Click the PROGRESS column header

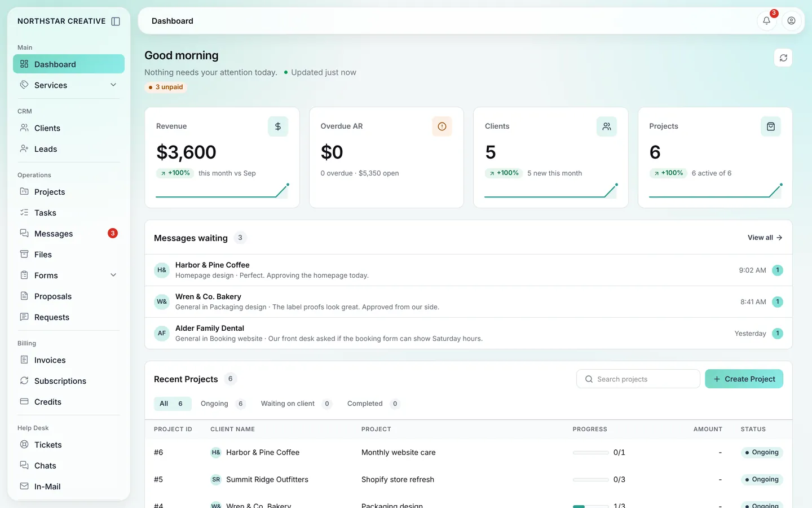point(590,429)
